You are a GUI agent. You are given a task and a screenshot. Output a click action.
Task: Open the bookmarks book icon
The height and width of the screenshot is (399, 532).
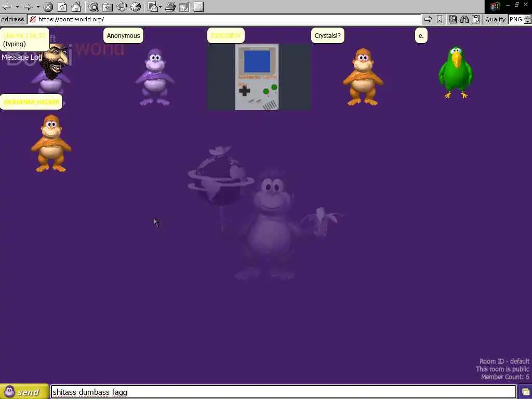tap(453, 19)
